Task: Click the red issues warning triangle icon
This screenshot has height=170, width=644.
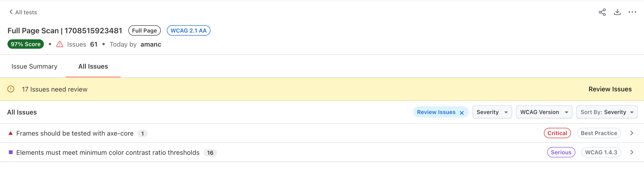Action: click(59, 44)
